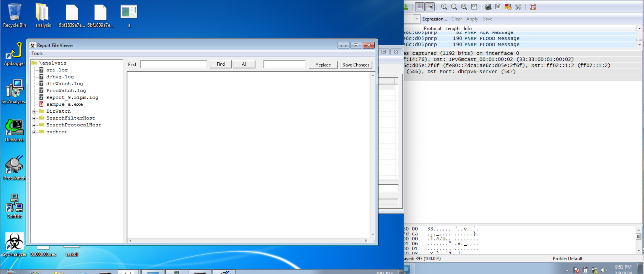This screenshot has height=274, width=644.
Task: Click the network status tray icon
Action: tap(595, 270)
